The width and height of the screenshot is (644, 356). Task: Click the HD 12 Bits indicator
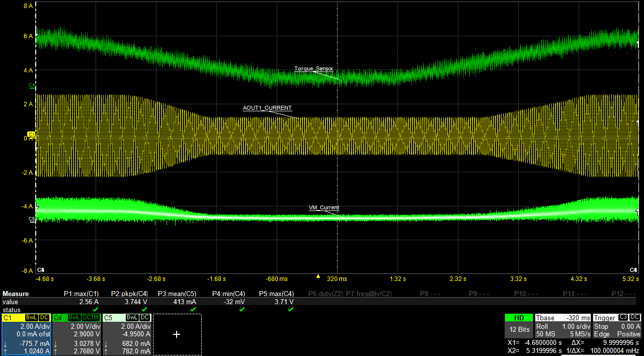pyautogui.click(x=518, y=325)
